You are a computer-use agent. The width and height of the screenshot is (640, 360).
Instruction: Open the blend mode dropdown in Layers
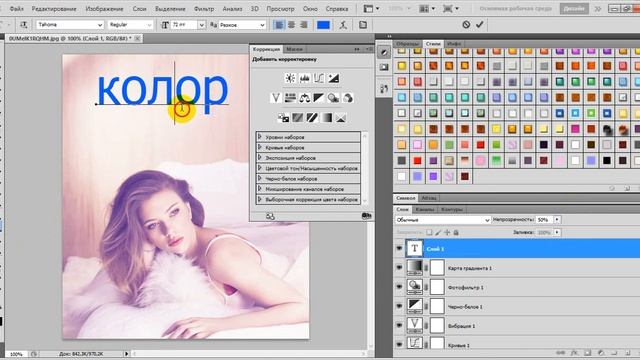pyautogui.click(x=443, y=220)
